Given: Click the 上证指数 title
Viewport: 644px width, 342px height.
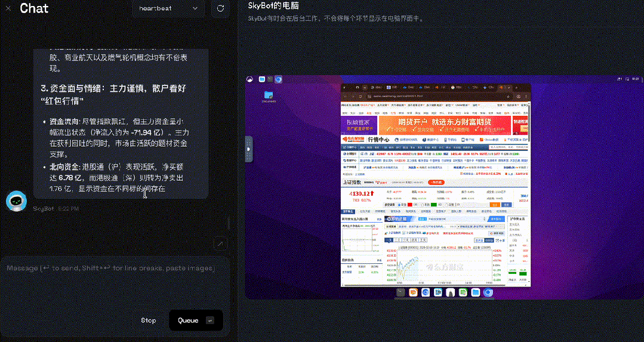Looking at the screenshot, I should tap(352, 182).
